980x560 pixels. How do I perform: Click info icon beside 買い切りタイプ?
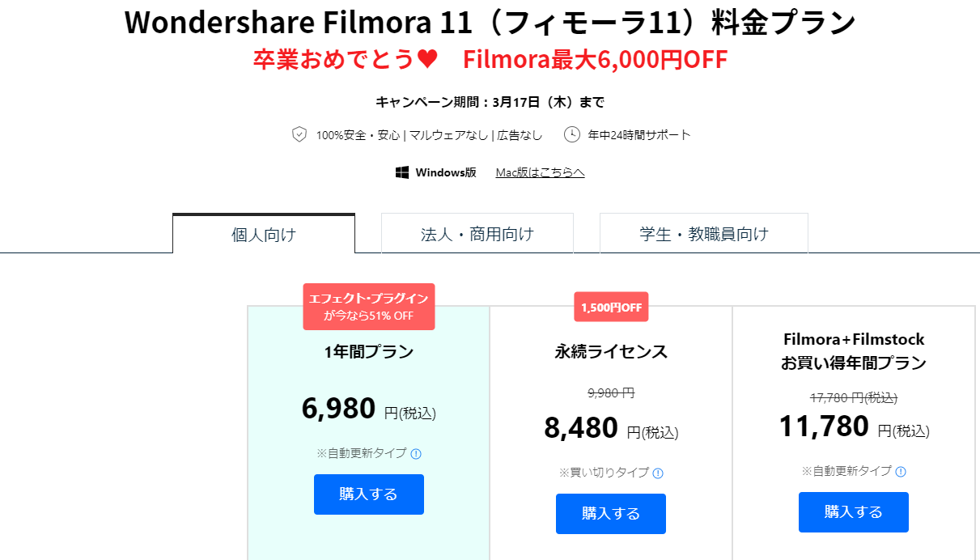tap(658, 473)
